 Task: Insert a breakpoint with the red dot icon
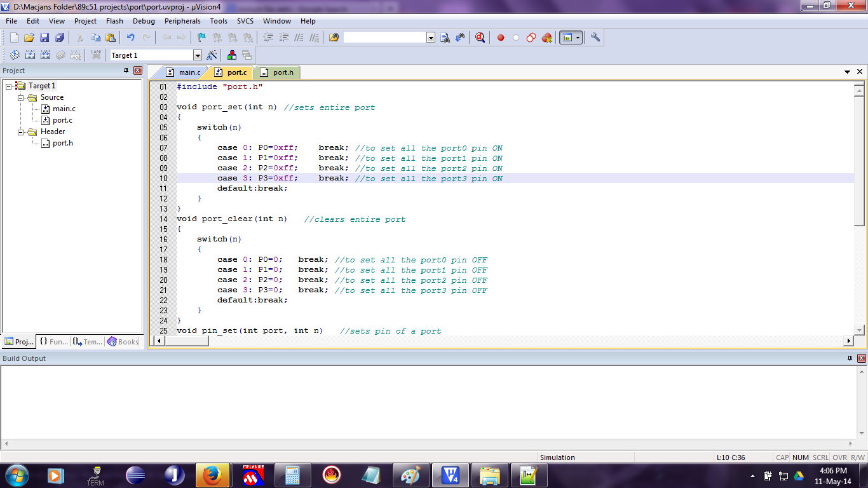point(501,37)
